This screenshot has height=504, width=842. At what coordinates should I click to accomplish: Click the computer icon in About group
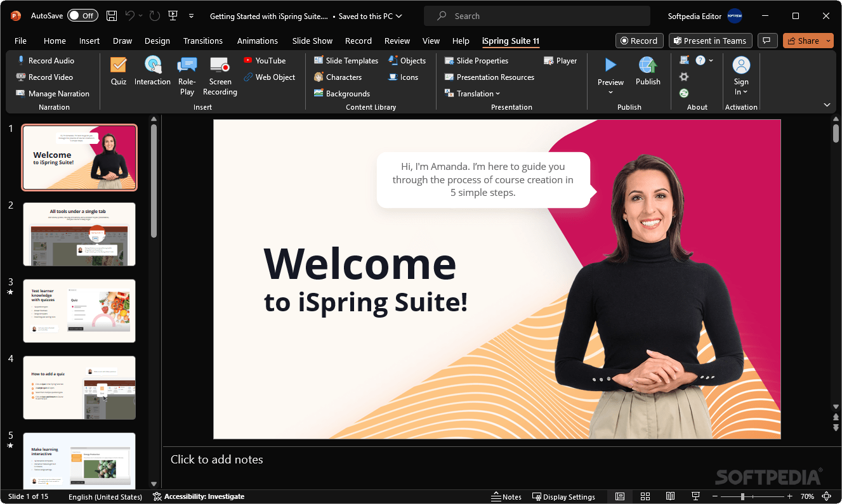tap(684, 60)
